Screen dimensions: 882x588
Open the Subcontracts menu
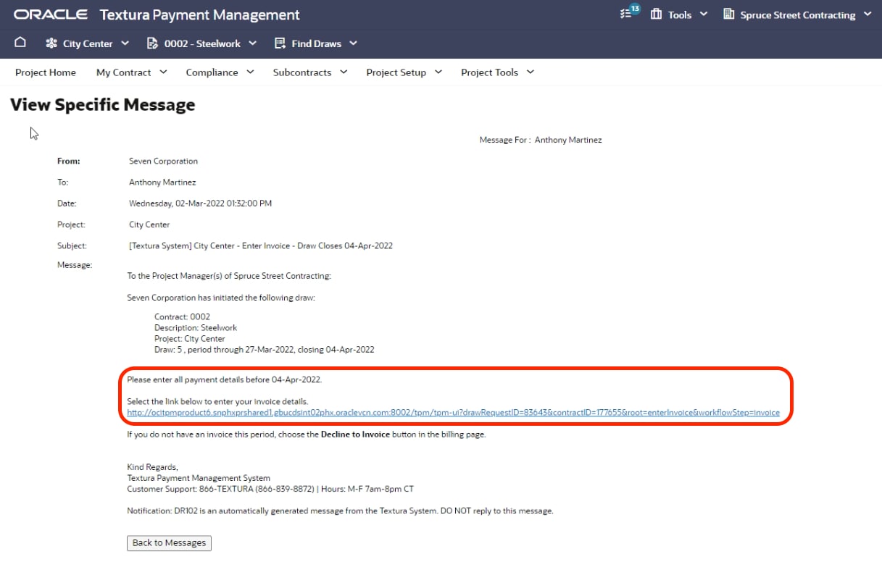click(x=310, y=72)
